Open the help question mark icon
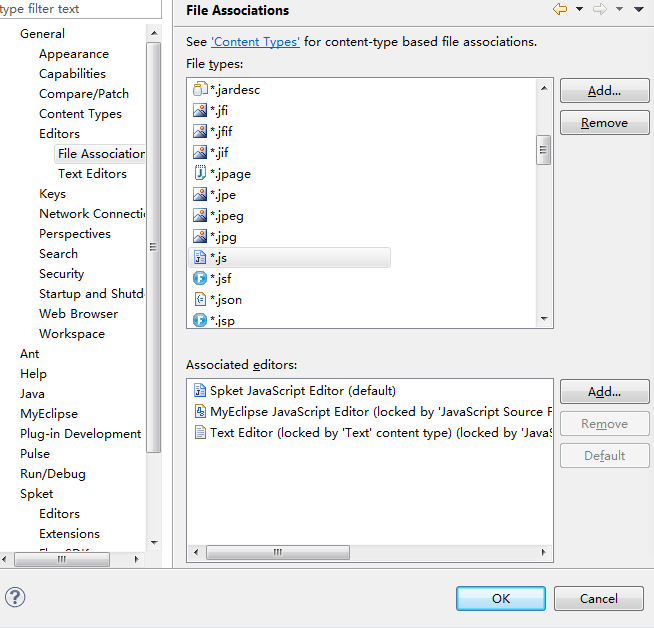This screenshot has width=654, height=628. (x=15, y=597)
